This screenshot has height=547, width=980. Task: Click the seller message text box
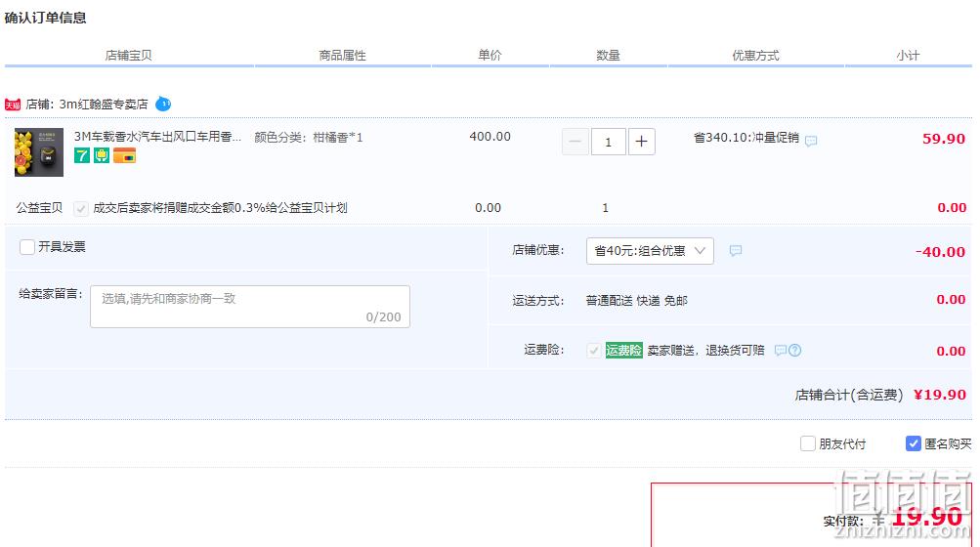250,307
